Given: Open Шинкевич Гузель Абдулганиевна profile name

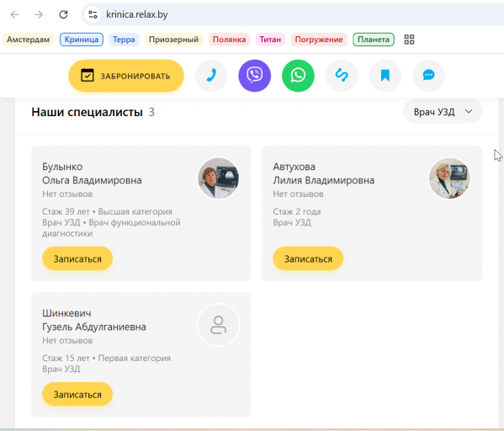Looking at the screenshot, I should click(x=94, y=320).
